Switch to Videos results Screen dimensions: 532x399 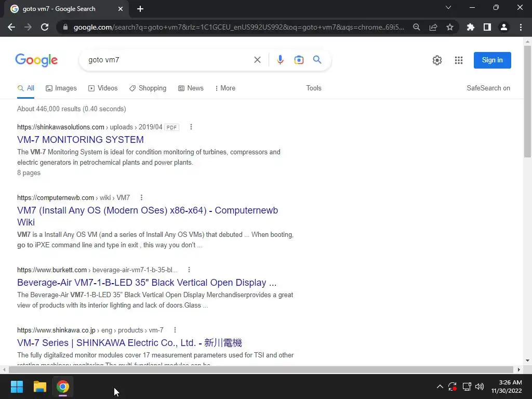tap(103, 88)
